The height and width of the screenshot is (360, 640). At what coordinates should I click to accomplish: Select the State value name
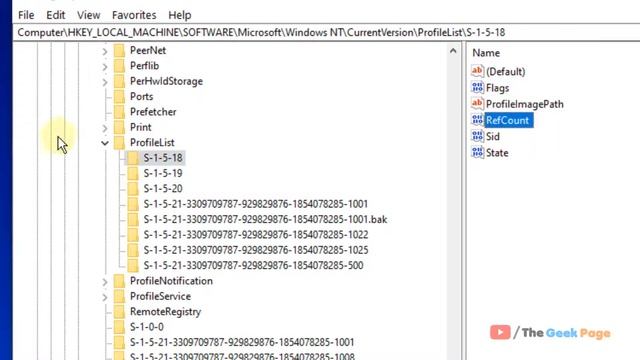point(497,153)
